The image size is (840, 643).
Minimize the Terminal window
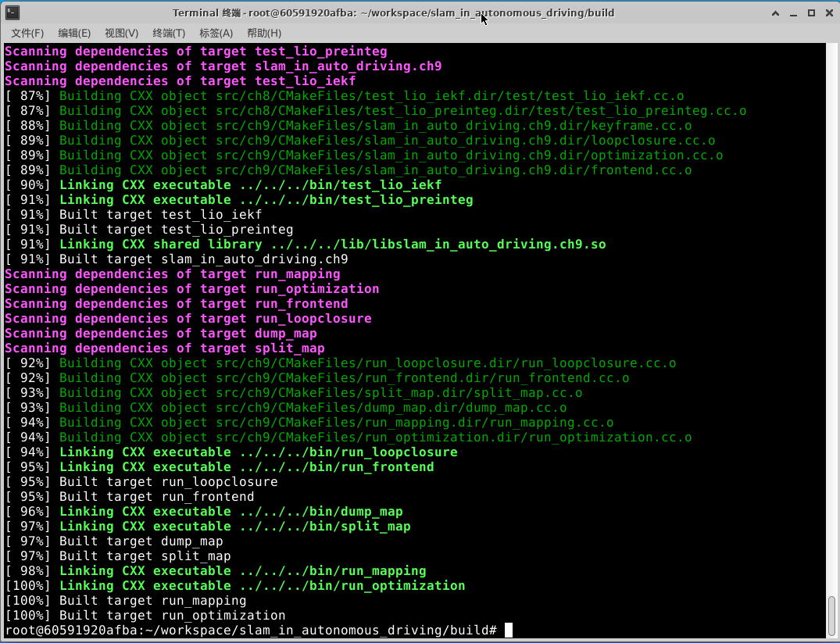(x=794, y=13)
